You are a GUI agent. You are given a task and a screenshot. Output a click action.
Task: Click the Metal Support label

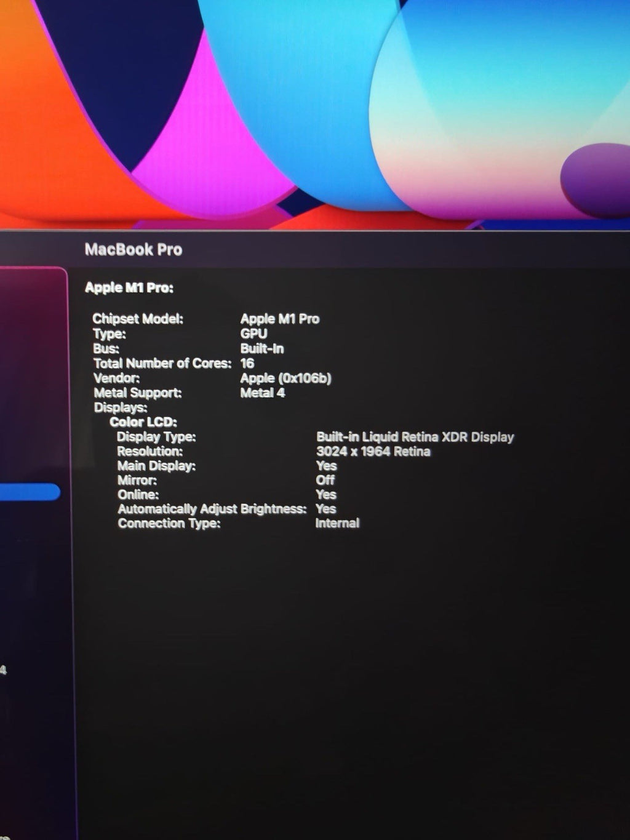pyautogui.click(x=138, y=393)
